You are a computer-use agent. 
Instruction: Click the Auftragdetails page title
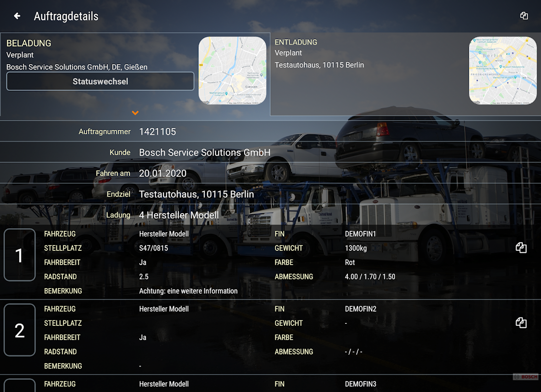click(x=66, y=16)
